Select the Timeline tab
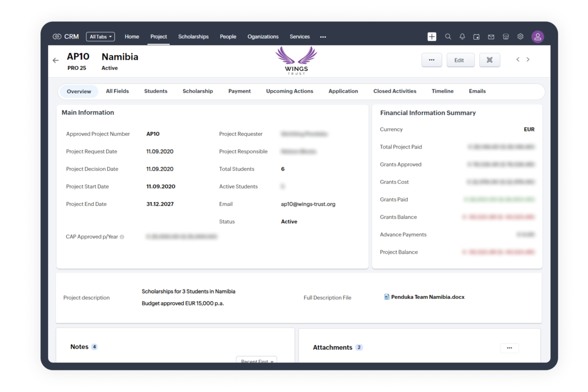This screenshot has height=392, width=588. (442, 91)
